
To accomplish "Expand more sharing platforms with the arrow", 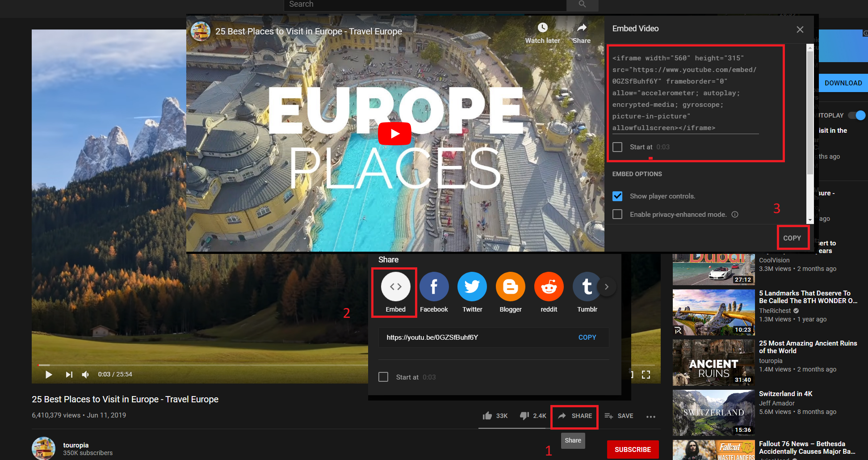I will pos(607,287).
